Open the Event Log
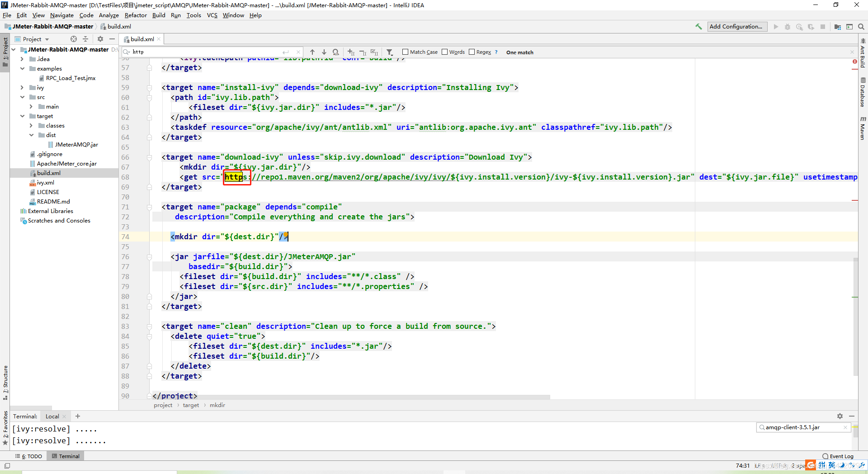Screen dimensions: 868x474 [838, 456]
